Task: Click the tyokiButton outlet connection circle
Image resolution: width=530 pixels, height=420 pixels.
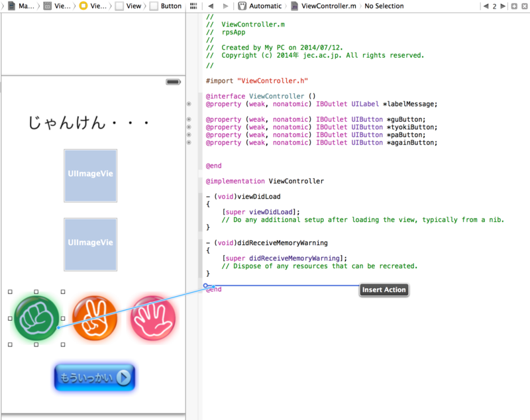Action: [189, 127]
